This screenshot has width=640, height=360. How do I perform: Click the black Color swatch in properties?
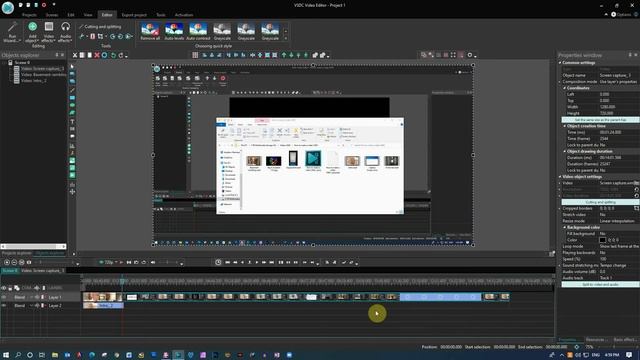pyautogui.click(x=602, y=240)
